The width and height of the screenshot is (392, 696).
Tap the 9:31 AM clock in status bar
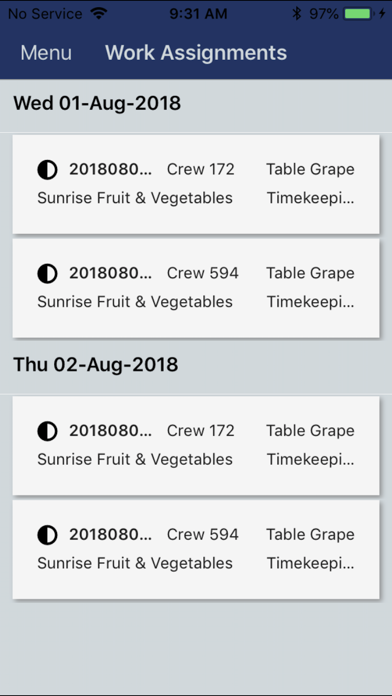198,14
